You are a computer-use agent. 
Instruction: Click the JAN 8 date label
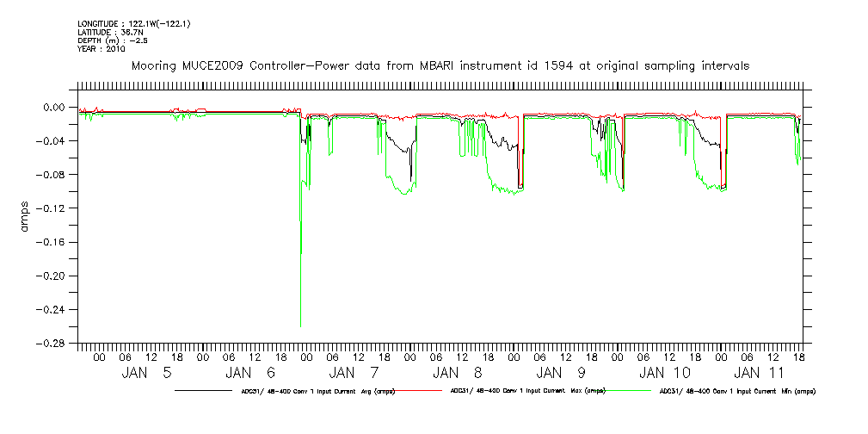[x=456, y=373]
